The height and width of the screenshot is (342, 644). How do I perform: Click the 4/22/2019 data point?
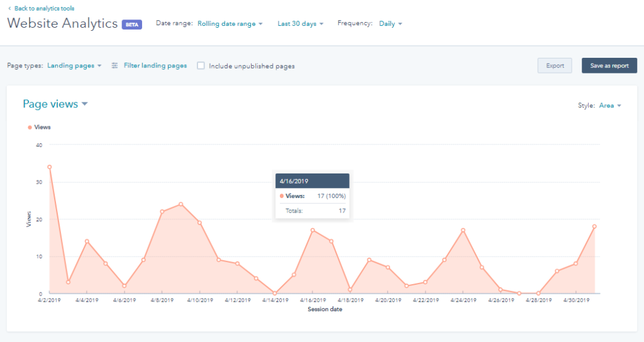[x=426, y=282]
